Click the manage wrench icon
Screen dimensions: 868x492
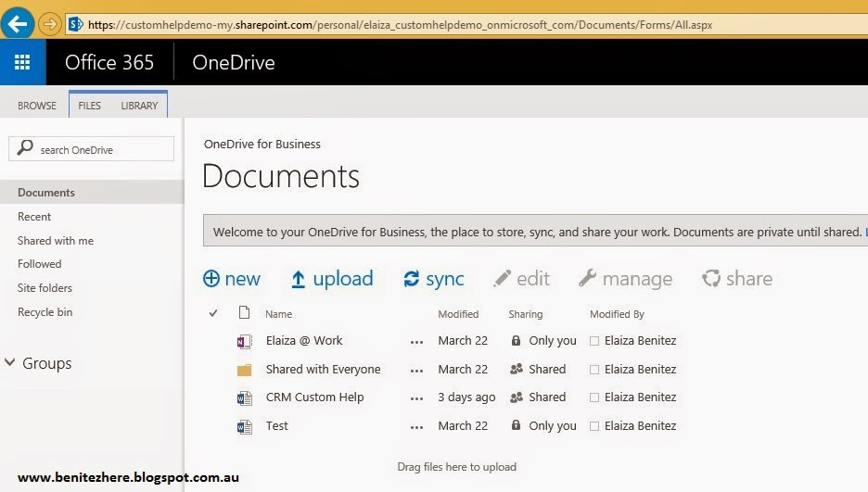coord(587,278)
